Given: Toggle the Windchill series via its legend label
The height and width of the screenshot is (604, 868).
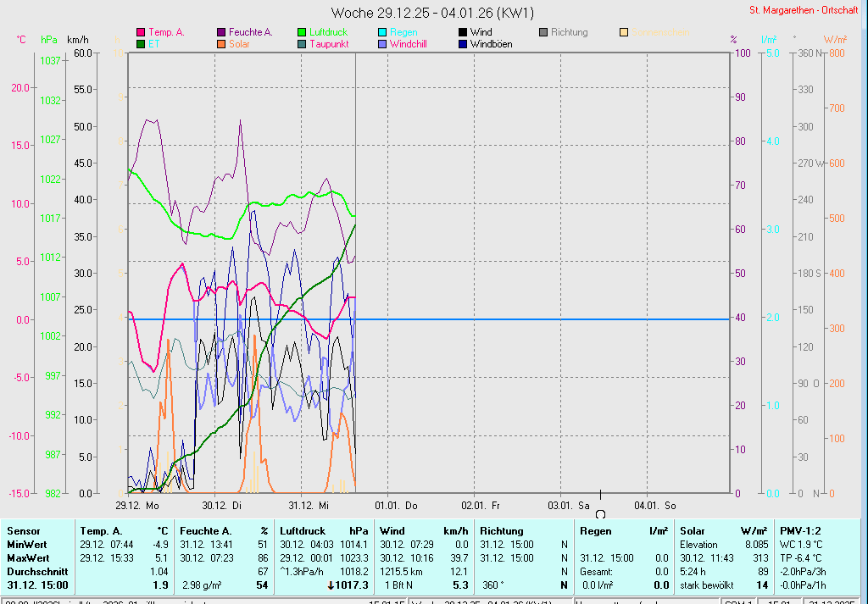Looking at the screenshot, I should coord(411,43).
